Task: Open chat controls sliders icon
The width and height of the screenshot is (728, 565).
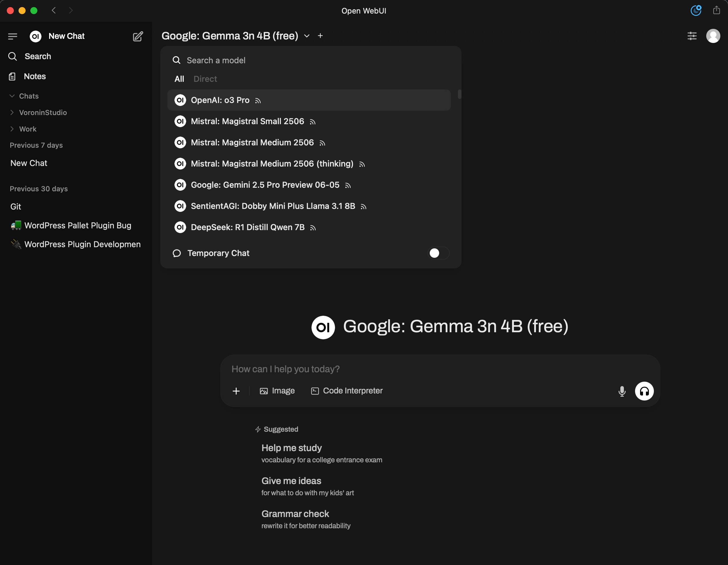Action: click(692, 36)
